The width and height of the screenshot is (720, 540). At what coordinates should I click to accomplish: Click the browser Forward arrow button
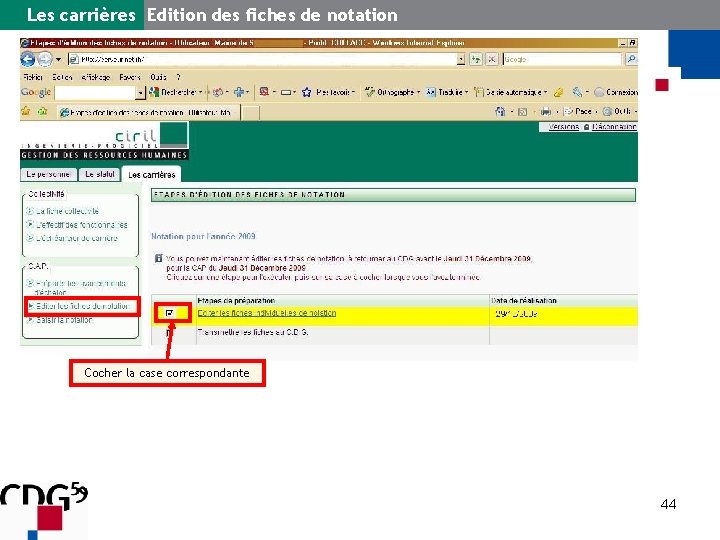pos(45,59)
